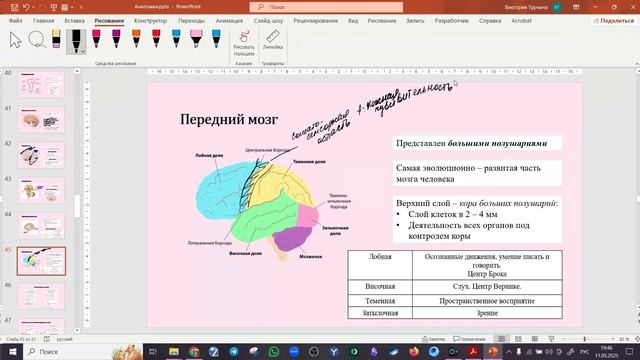Click the thumbnail panel scroll-up arrow
The width and height of the screenshot is (640, 360).
pyautogui.click(x=77, y=71)
